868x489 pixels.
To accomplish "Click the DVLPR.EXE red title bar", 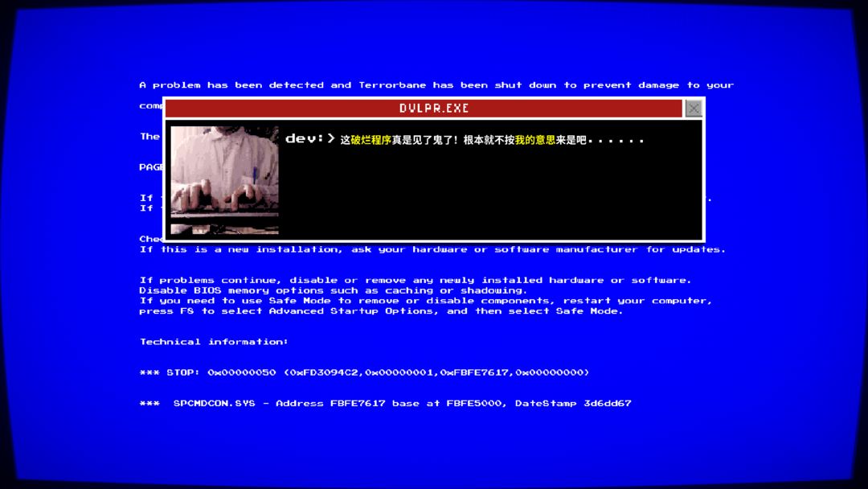I will coord(424,109).
